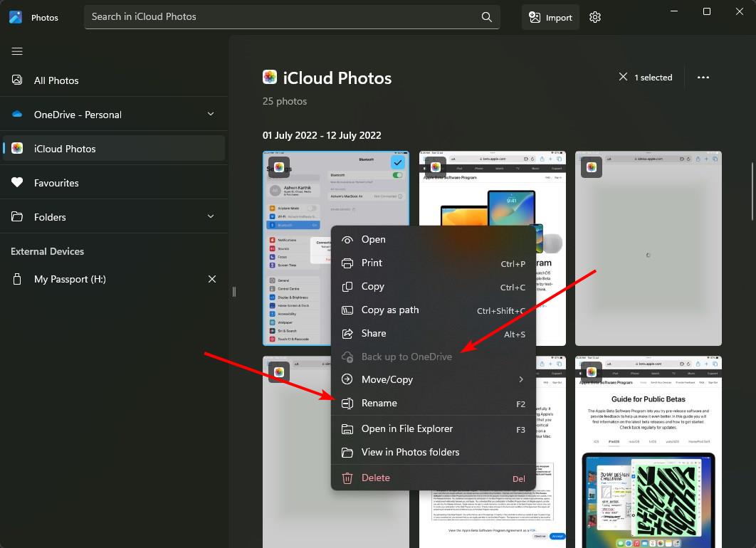Choose Share from context menu
756x548 pixels.
434,334
